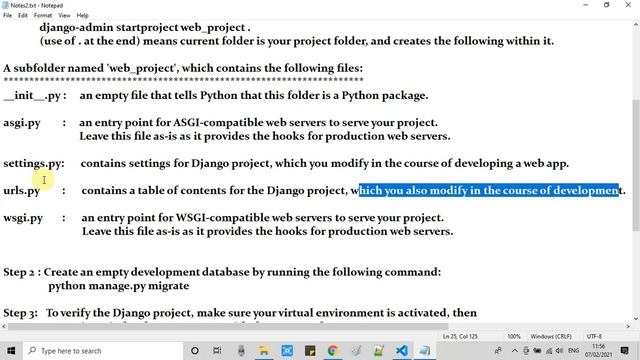This screenshot has height=360, width=640.
Task: Click the 'UTF-8' encoding status entry
Action: [594, 337]
